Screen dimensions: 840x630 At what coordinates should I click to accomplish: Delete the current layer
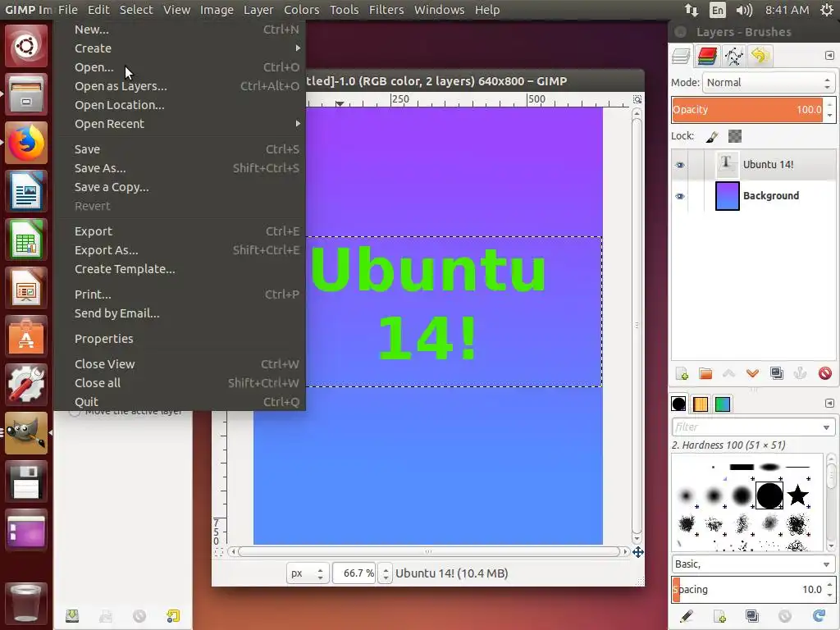coord(825,373)
